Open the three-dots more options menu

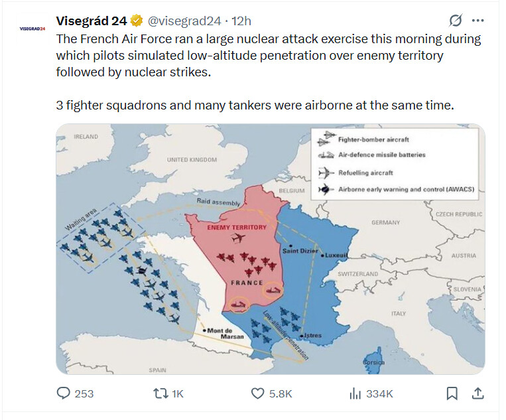[x=477, y=21]
